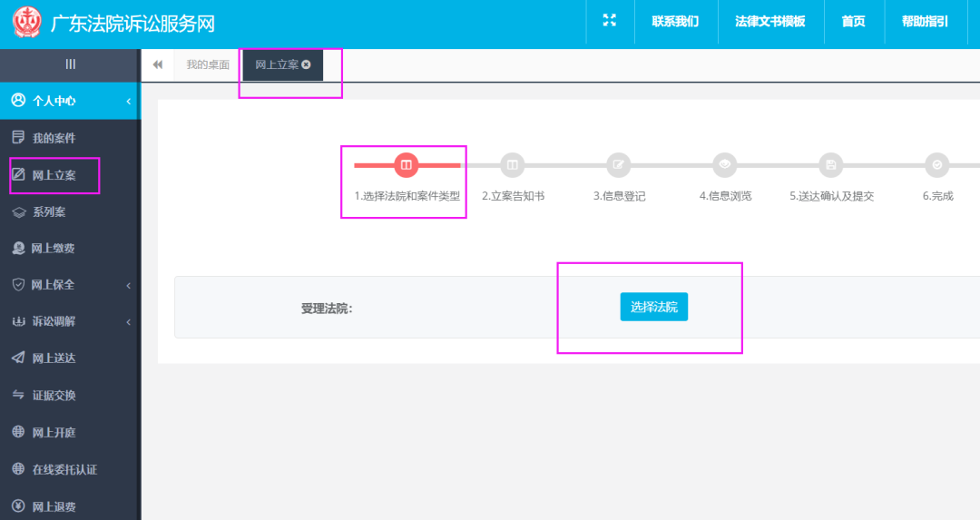
Task: Click the 2.立案告知书 step label
Action: (x=513, y=196)
